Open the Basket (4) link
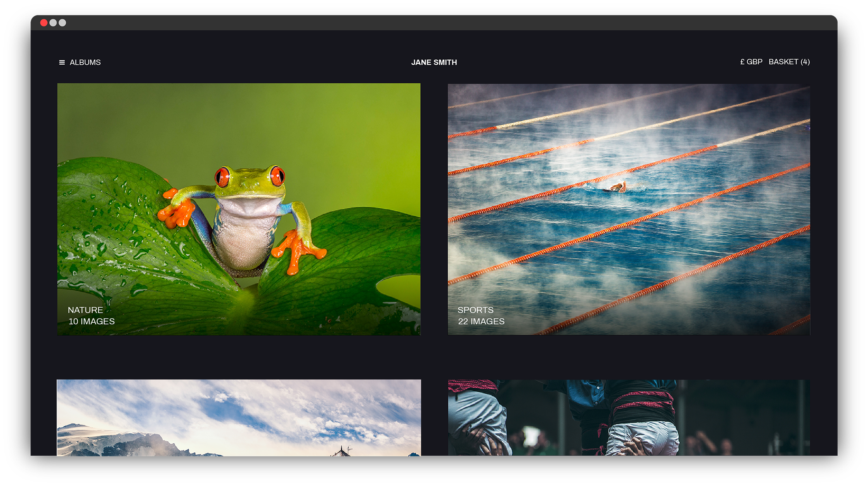The height and width of the screenshot is (486, 868). click(x=789, y=62)
